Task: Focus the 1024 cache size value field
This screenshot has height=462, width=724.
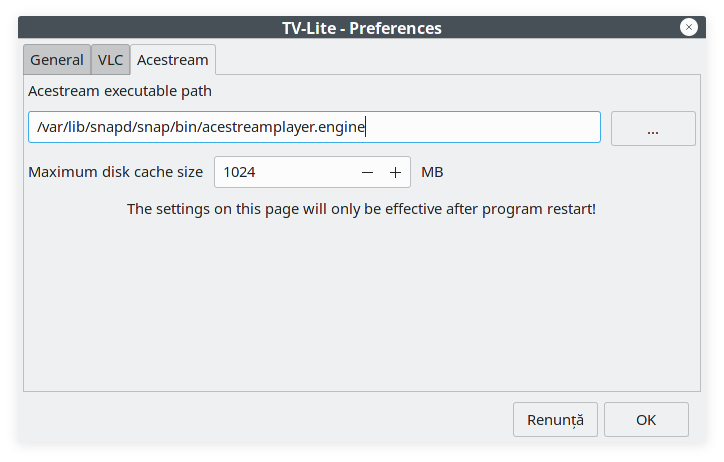Action: click(284, 172)
